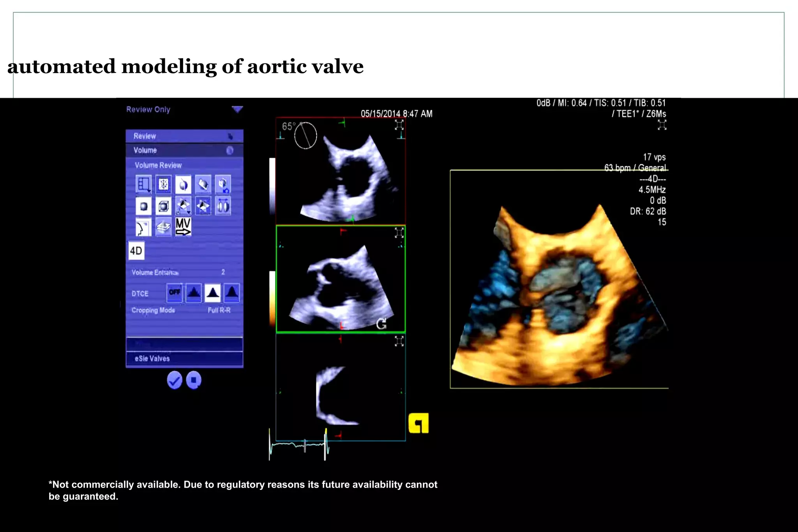The height and width of the screenshot is (532, 798).
Task: Click the dual ellipsoid measurement icon
Action: [223, 206]
